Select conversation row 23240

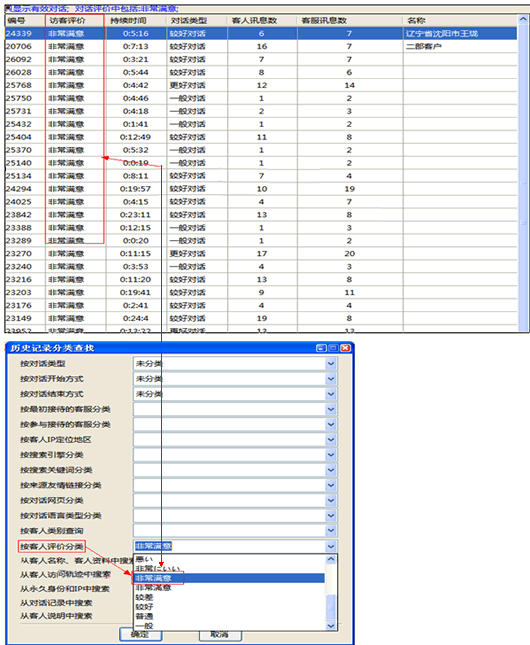[261, 267]
